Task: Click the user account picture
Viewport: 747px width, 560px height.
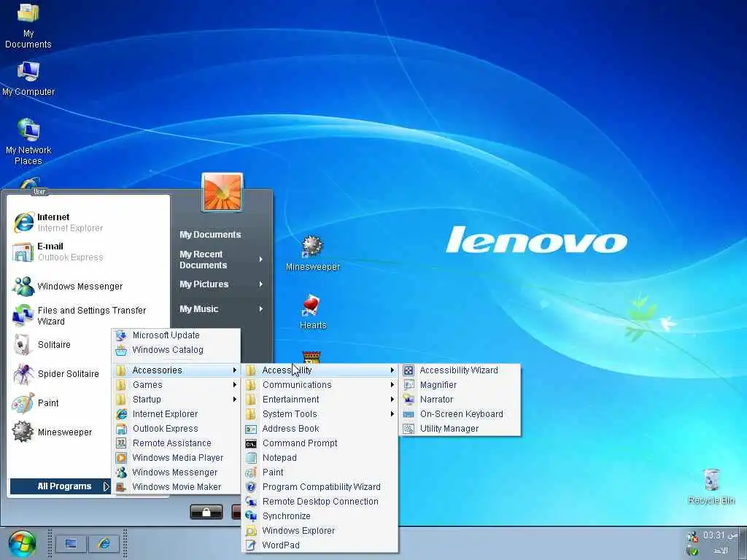Action: pos(222,192)
